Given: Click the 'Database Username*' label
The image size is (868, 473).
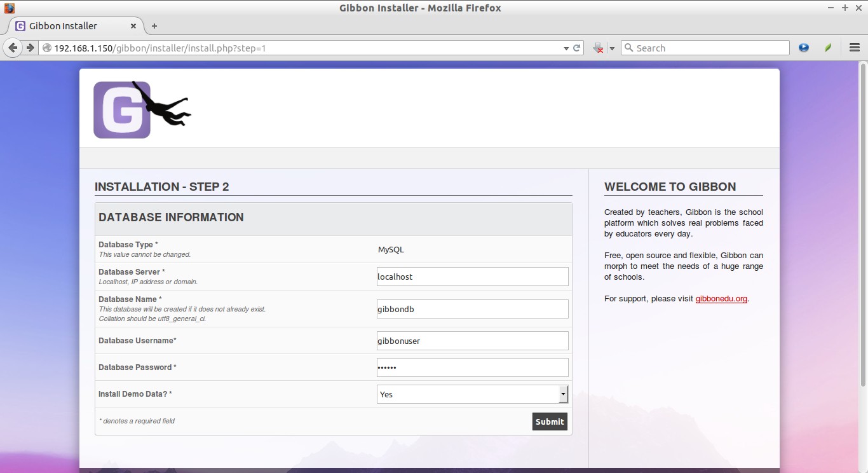Looking at the screenshot, I should pos(137,341).
